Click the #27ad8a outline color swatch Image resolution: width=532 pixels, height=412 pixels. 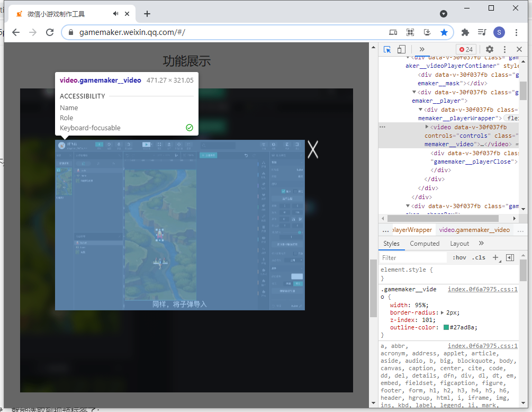pos(446,327)
